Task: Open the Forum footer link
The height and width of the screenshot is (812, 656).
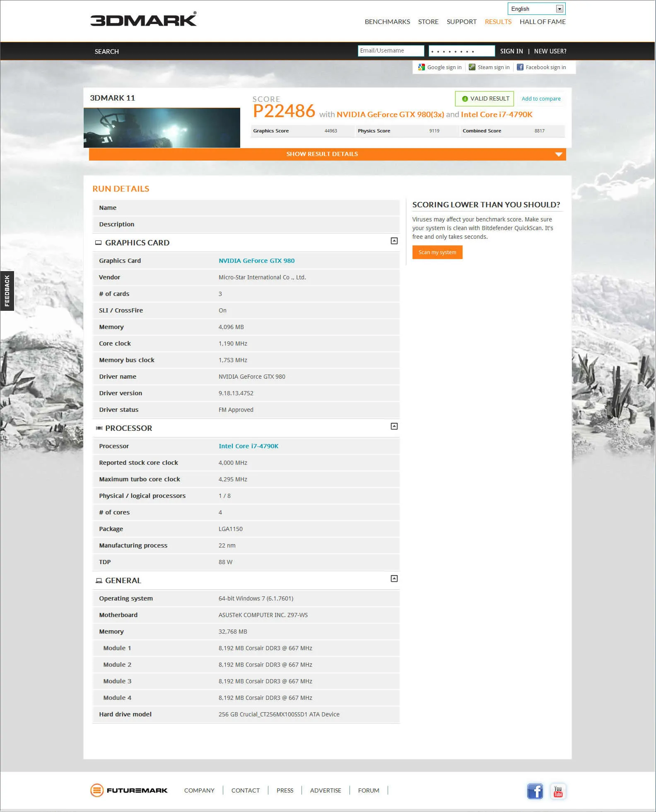Action: point(369,790)
